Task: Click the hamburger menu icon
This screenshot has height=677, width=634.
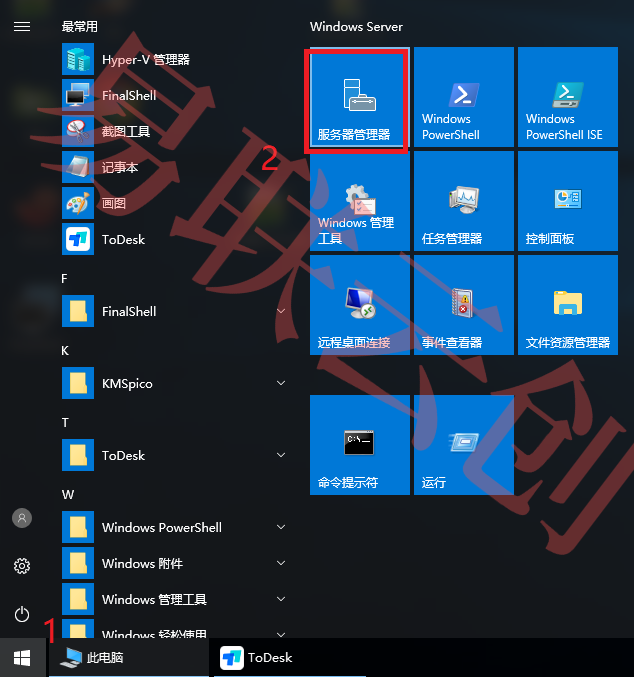Action: 22,27
